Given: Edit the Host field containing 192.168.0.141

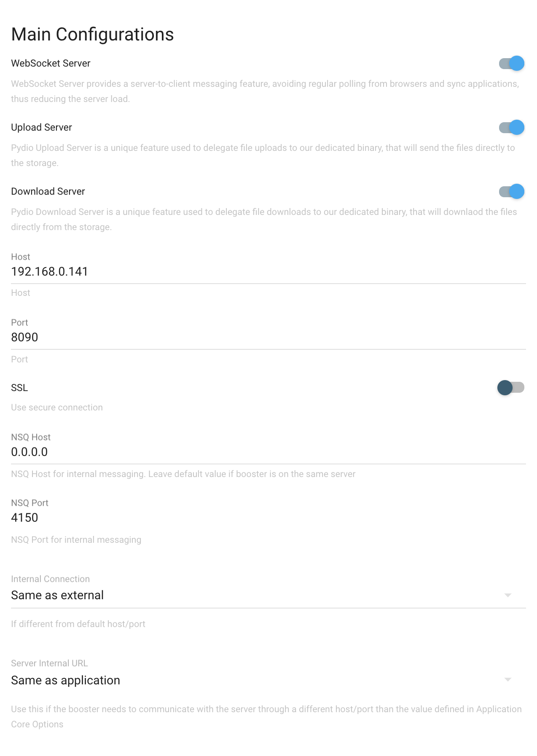Looking at the screenshot, I should (x=268, y=272).
